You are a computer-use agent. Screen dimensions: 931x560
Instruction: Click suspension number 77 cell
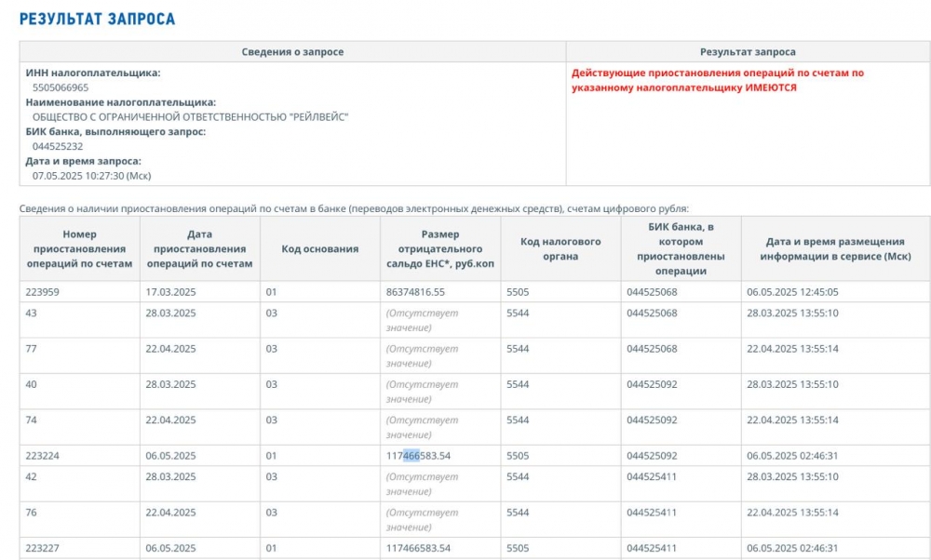pos(32,349)
